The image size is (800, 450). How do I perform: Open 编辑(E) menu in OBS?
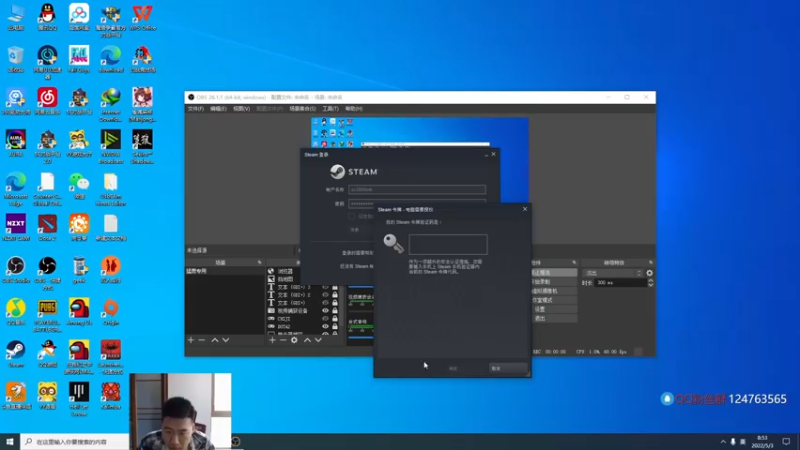click(x=218, y=109)
